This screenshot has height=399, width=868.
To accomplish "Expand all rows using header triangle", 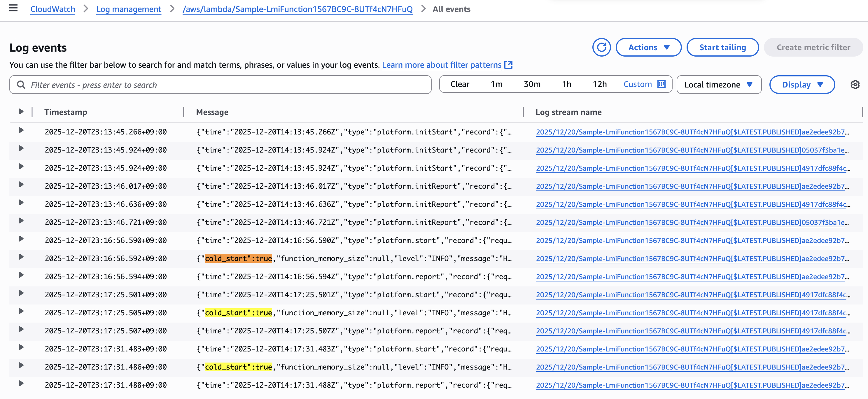I will (21, 111).
